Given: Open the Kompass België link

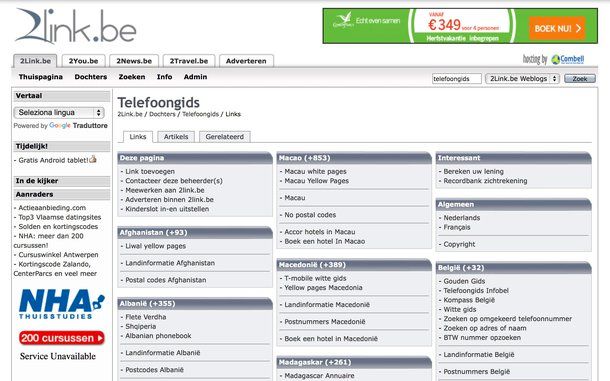Looking at the screenshot, I should (469, 300).
